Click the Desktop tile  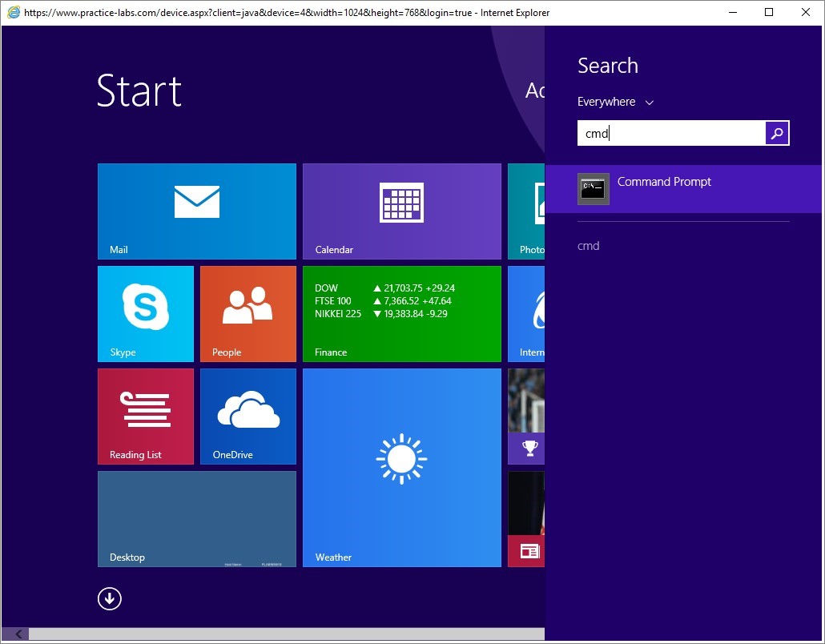point(196,519)
